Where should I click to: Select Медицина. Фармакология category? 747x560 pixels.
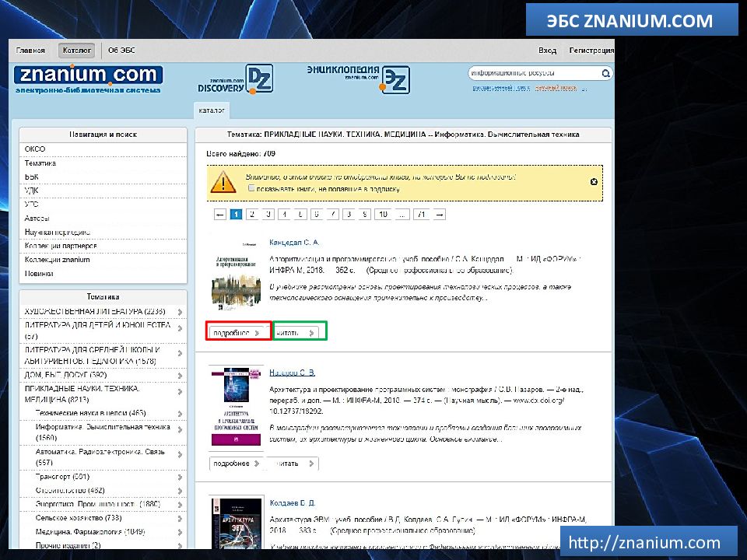click(90, 532)
